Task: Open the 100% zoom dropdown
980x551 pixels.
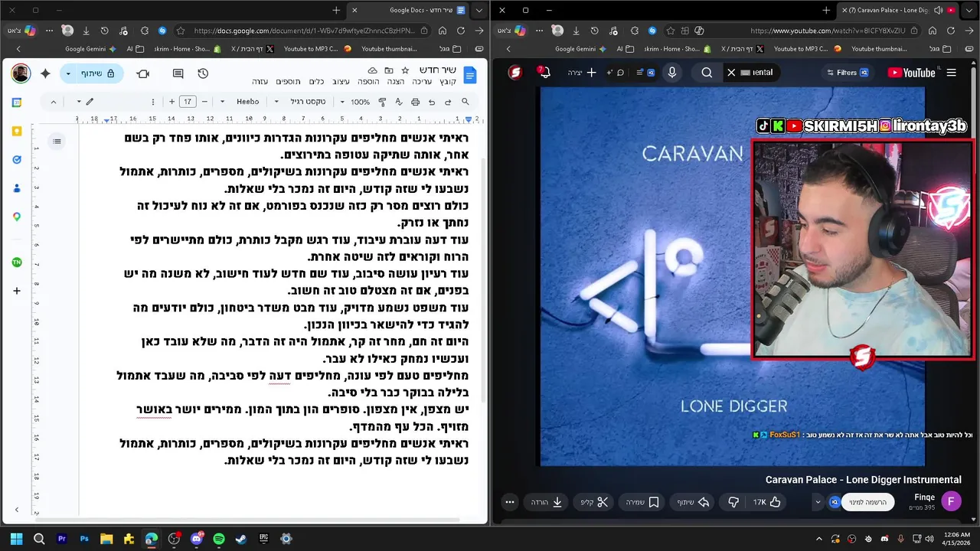Action: pos(355,102)
